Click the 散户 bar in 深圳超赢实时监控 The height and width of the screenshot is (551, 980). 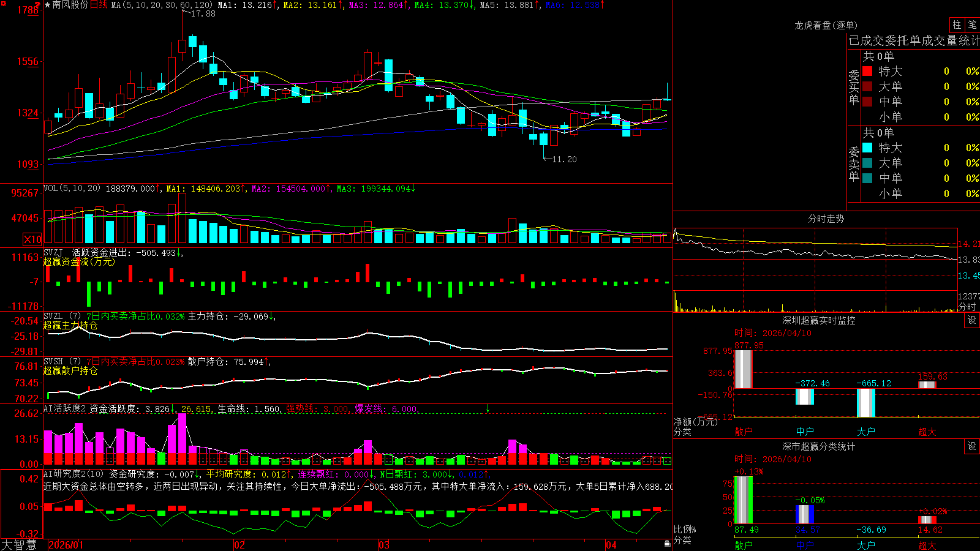(x=744, y=369)
